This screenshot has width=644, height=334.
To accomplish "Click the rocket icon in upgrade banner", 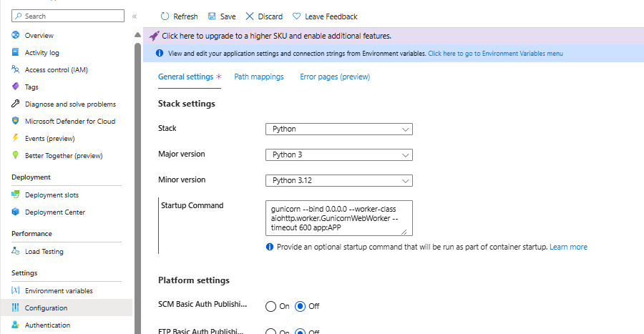I will coord(154,36).
